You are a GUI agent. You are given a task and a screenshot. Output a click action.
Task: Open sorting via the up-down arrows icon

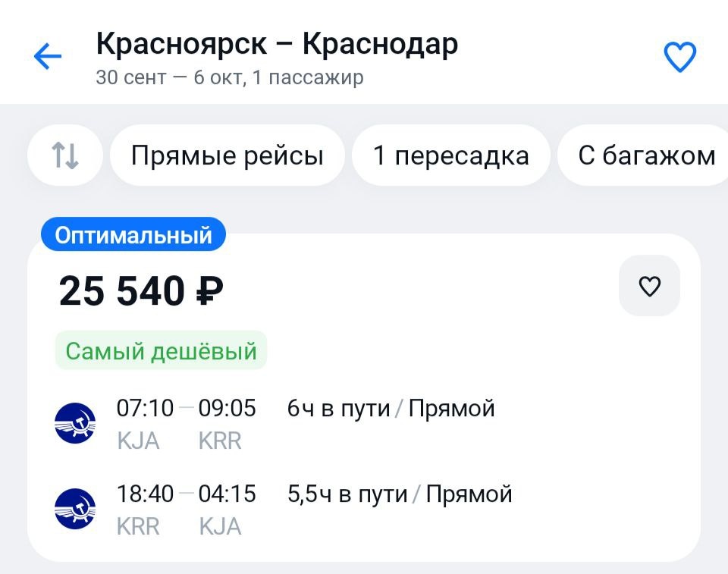point(65,155)
